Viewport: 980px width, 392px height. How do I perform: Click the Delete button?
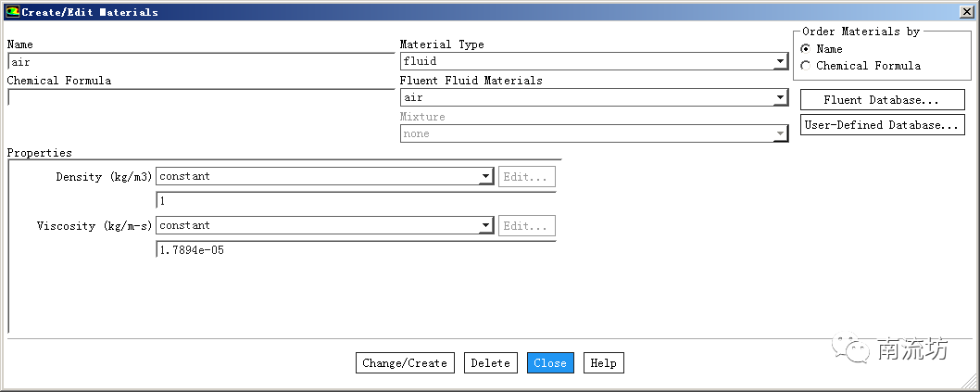(491, 363)
